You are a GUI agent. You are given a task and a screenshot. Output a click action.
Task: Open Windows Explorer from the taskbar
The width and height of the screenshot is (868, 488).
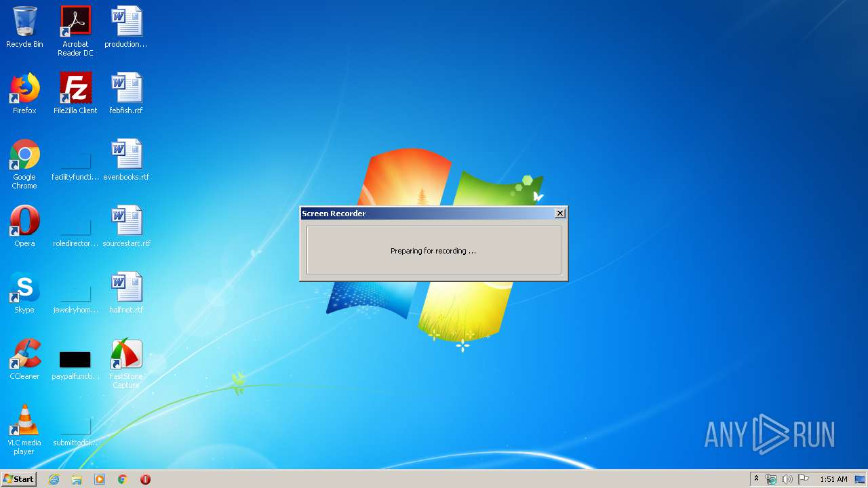(77, 479)
